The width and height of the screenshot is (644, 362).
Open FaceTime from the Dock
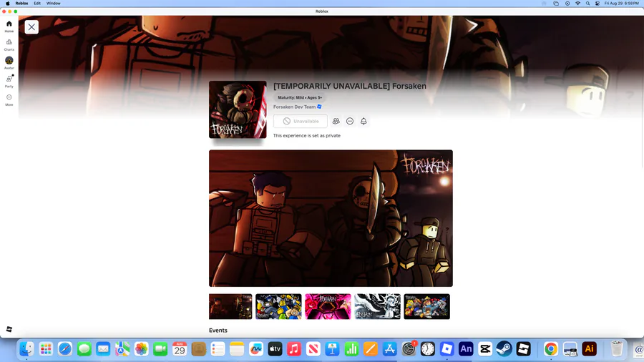(x=160, y=349)
